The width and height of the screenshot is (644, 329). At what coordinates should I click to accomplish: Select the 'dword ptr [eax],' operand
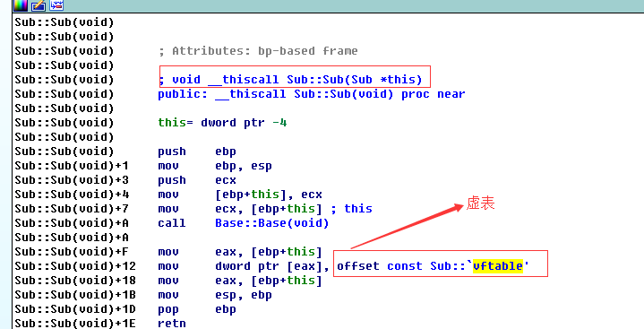pos(272,266)
